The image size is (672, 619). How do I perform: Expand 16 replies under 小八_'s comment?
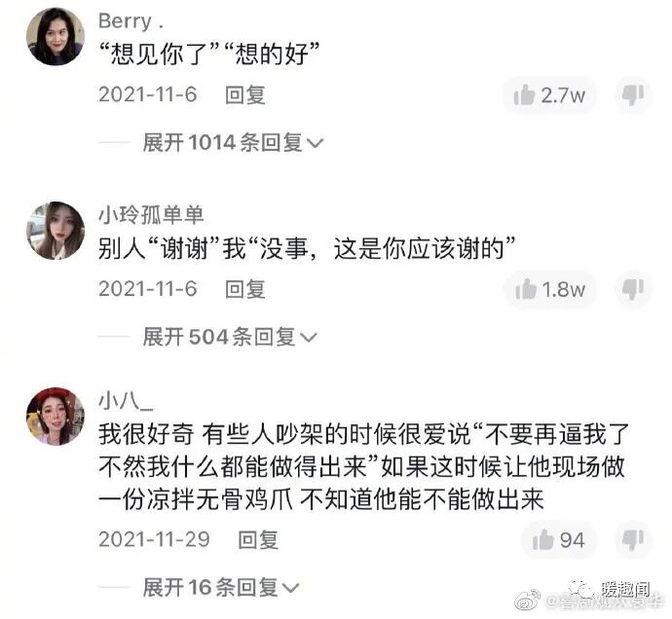click(220, 587)
